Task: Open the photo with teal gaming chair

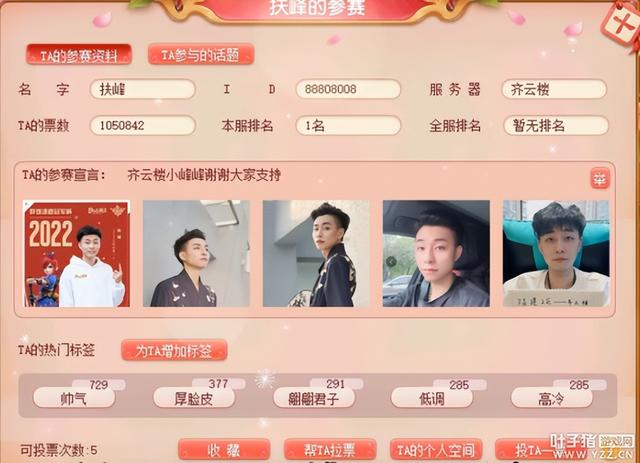Action: point(556,254)
